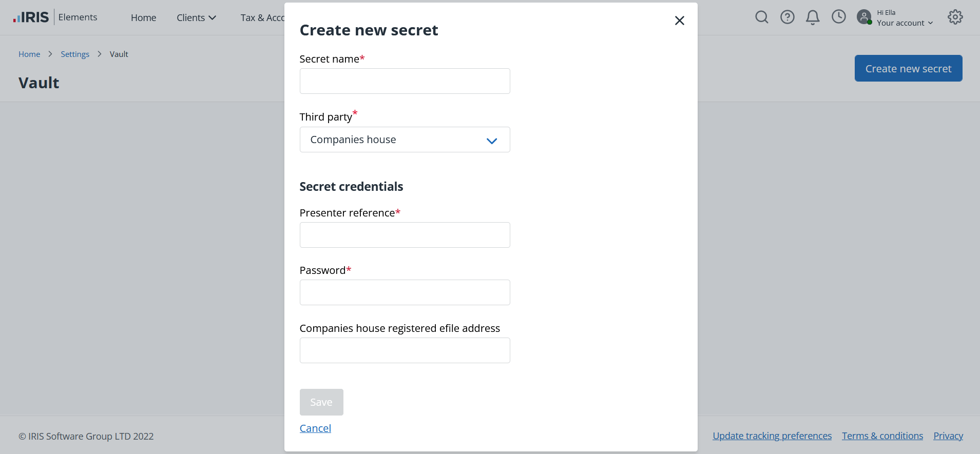
Task: Click the help question mark icon
Action: [787, 17]
